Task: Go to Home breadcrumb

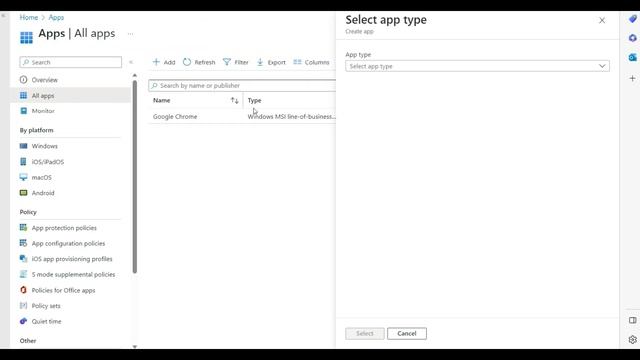Action: coord(29,18)
